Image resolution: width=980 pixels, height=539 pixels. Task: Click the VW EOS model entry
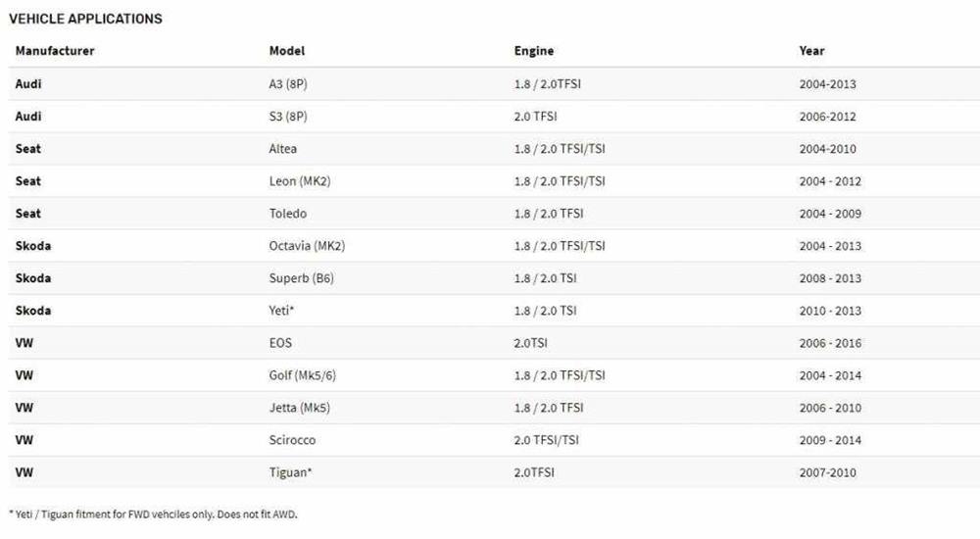(280, 343)
